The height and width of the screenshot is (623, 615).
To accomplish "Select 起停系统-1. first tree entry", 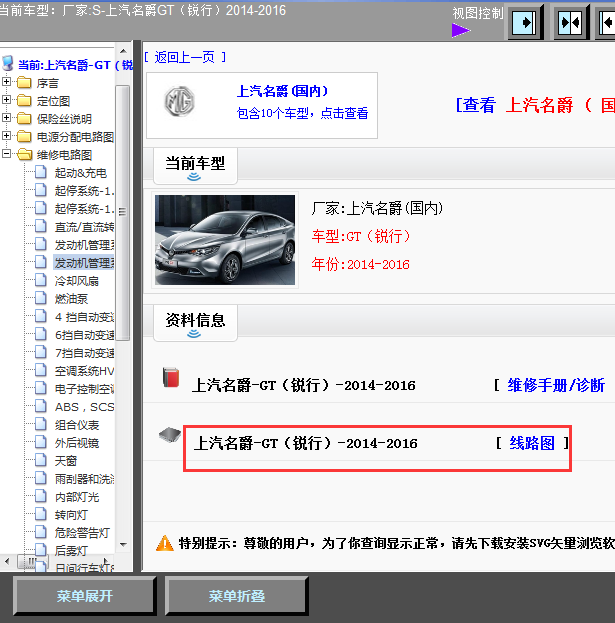I will pos(84,191).
